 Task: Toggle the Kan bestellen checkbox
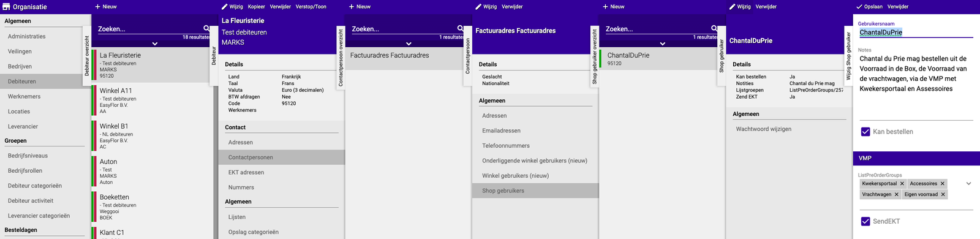pyautogui.click(x=865, y=131)
